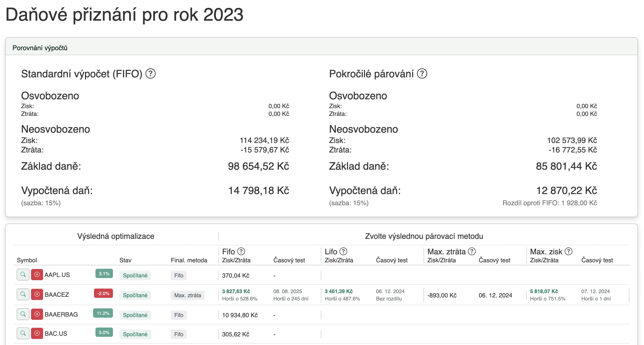
Task: Select the Max. ztráta value -893,00 Kč
Action: pos(442,295)
